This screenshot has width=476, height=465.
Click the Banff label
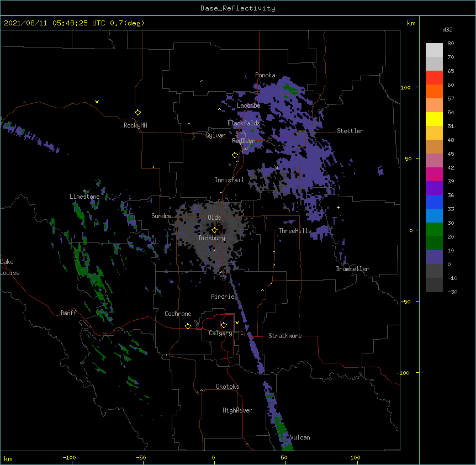click(x=68, y=313)
